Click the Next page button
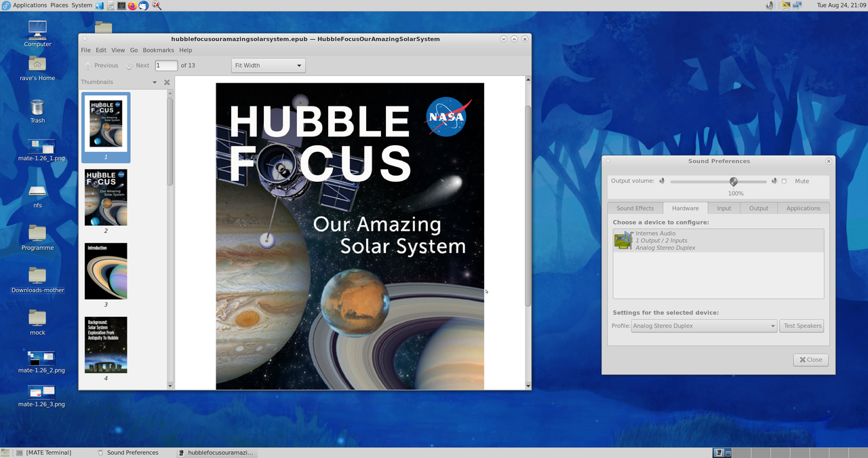The image size is (868, 458). point(137,65)
